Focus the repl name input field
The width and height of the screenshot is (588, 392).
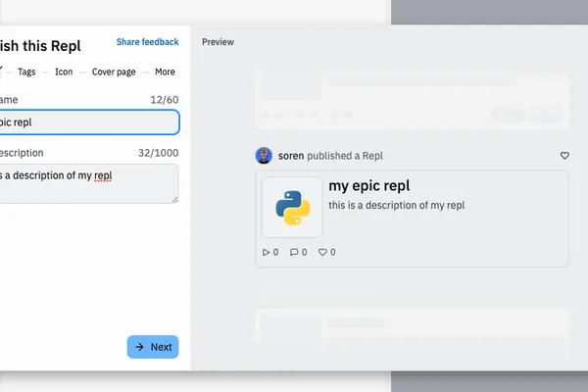[x=88, y=122]
